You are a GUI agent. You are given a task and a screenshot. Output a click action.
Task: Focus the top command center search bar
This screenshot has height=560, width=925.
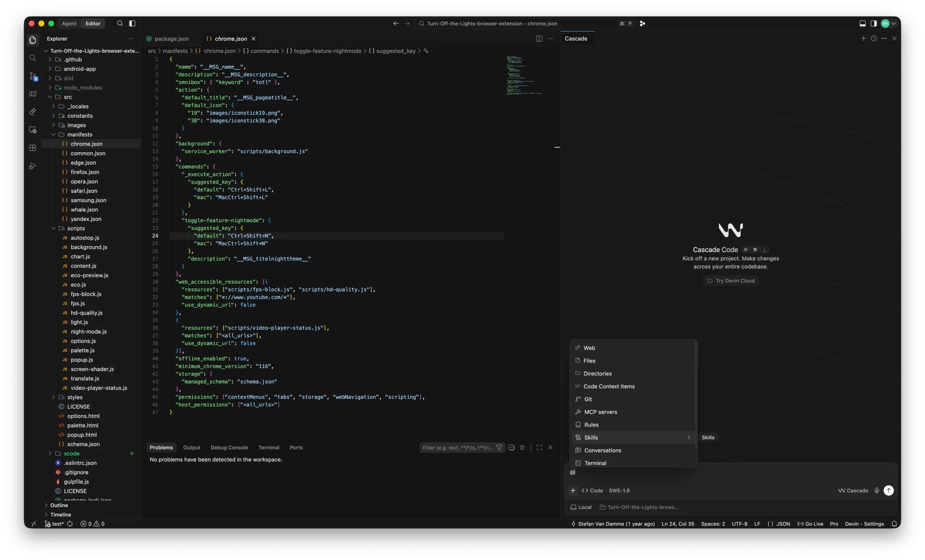point(524,23)
